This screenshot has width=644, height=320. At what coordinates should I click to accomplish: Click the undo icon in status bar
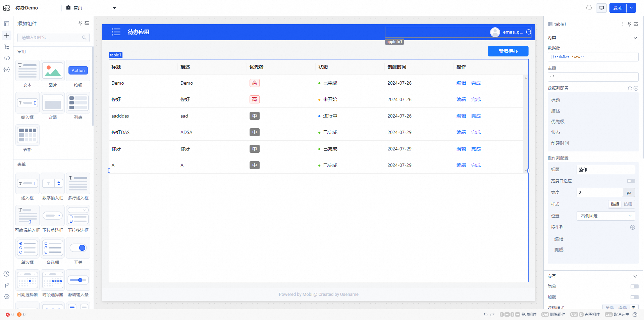[485, 315]
